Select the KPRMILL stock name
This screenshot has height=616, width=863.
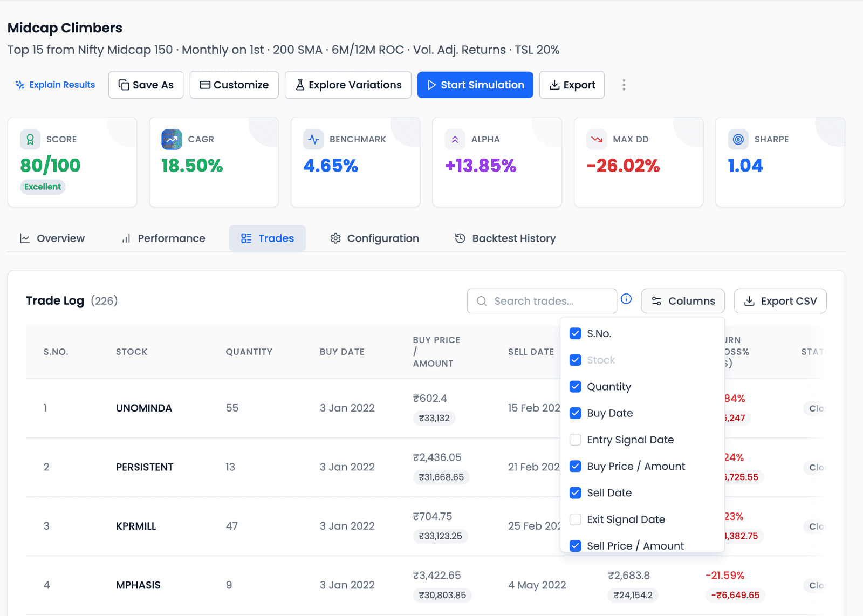[136, 526]
